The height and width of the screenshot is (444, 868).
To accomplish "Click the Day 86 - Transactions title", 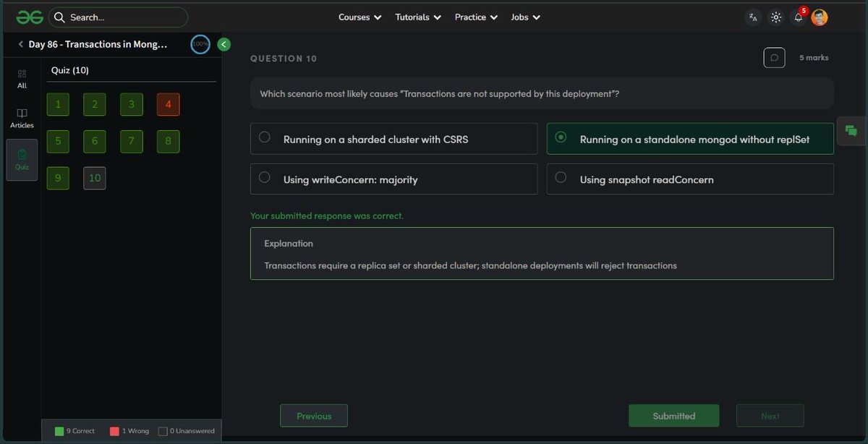I will pos(98,44).
